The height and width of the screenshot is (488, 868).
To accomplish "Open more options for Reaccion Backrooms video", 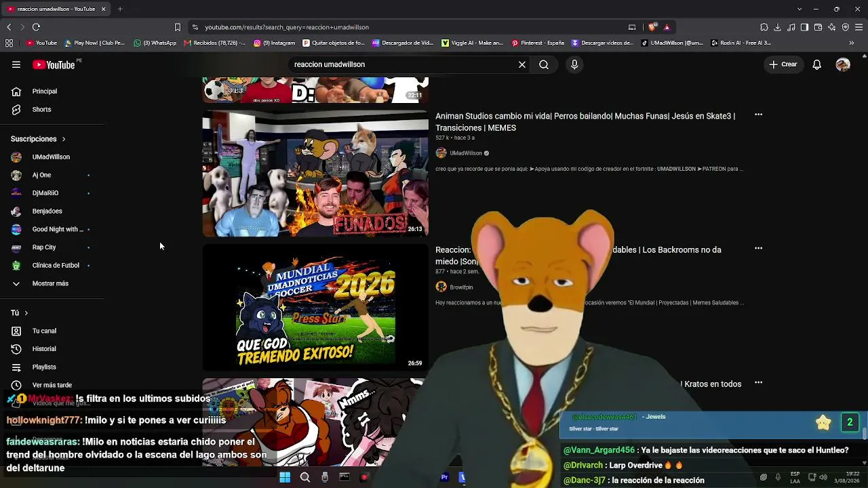I will tap(758, 248).
